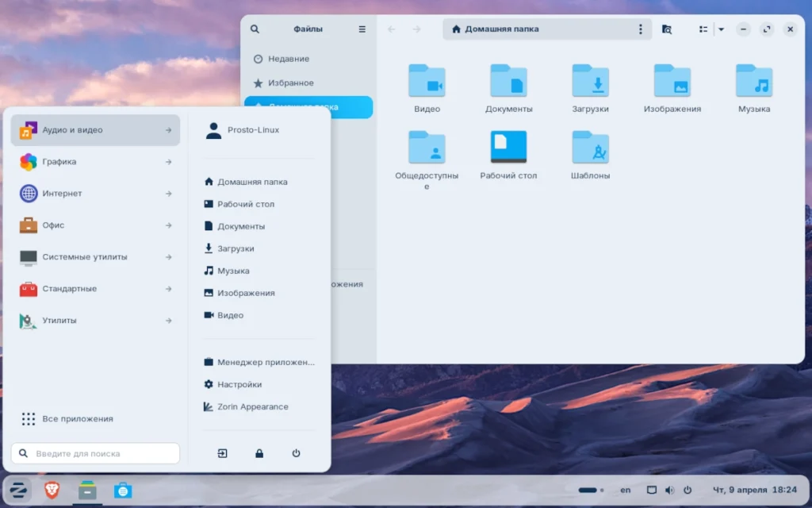
Task: Click the power icon in system tray
Action: pyautogui.click(x=688, y=490)
